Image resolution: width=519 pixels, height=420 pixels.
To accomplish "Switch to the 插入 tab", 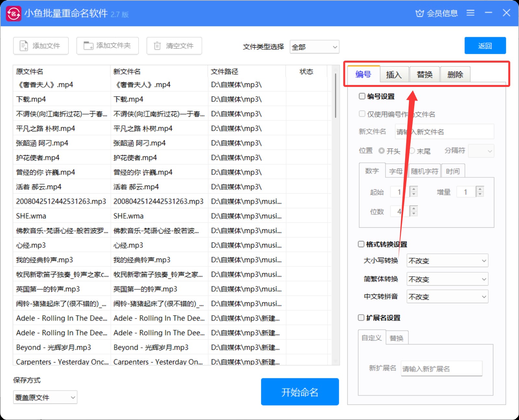I will point(394,75).
